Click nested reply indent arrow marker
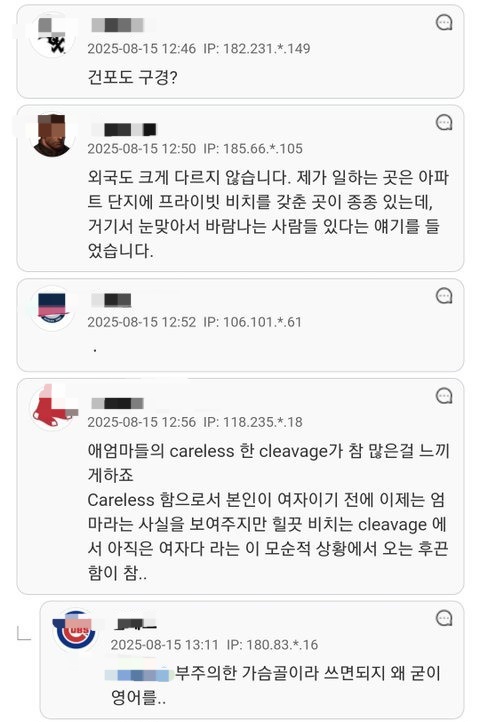The width and height of the screenshot is (480, 722). [x=24, y=634]
